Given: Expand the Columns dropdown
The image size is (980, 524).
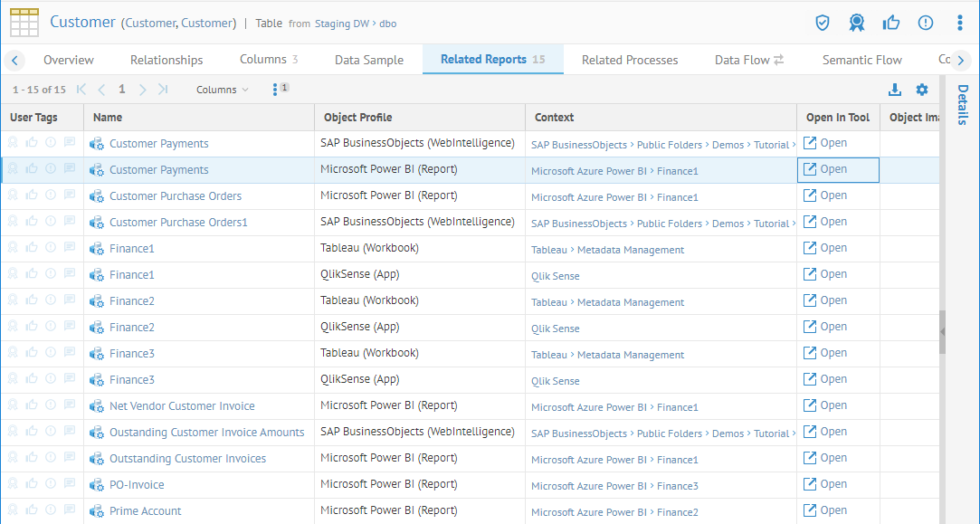Looking at the screenshot, I should (222, 90).
